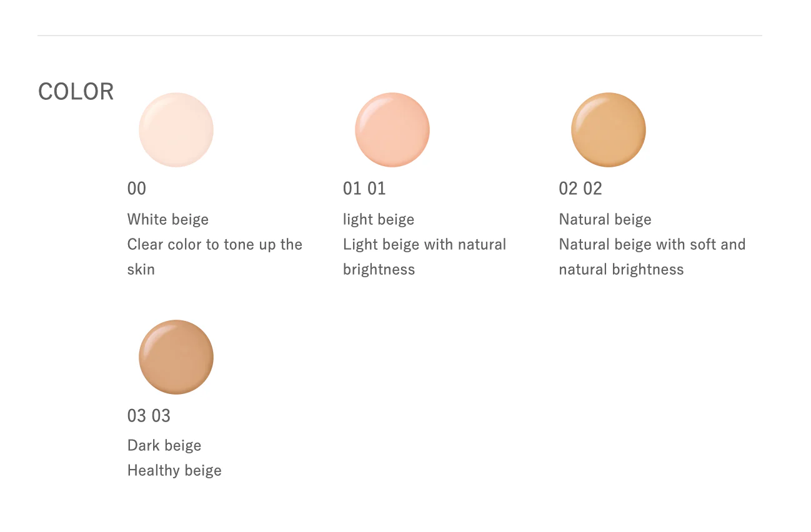Click the '03 03' shade number label

tap(149, 416)
